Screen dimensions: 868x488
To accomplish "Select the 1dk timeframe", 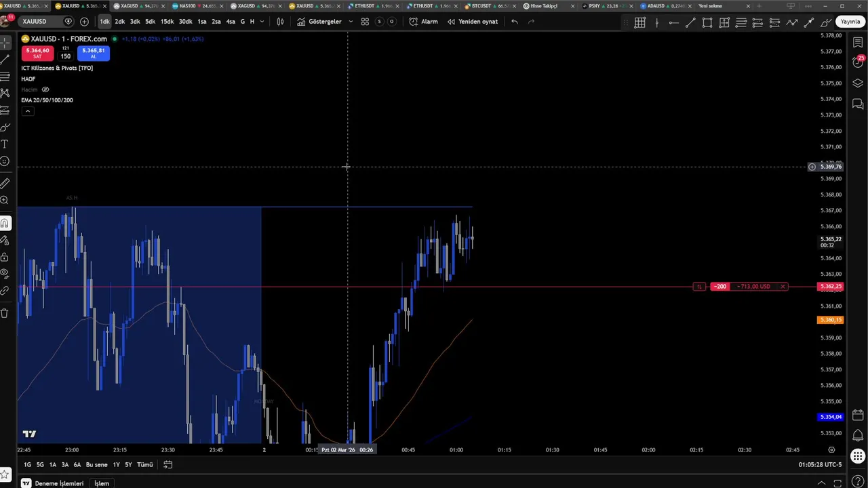I will click(x=104, y=22).
